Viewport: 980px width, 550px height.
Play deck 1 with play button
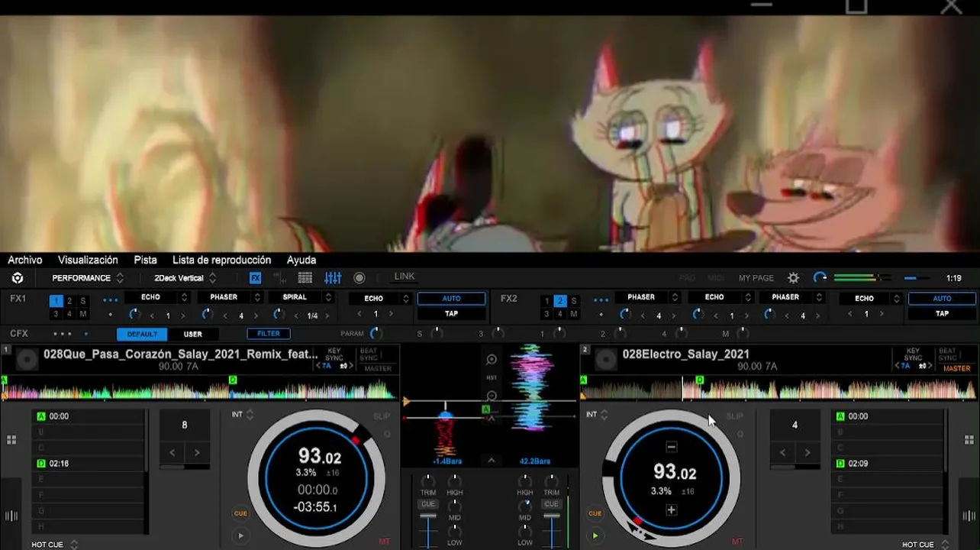pos(240,535)
